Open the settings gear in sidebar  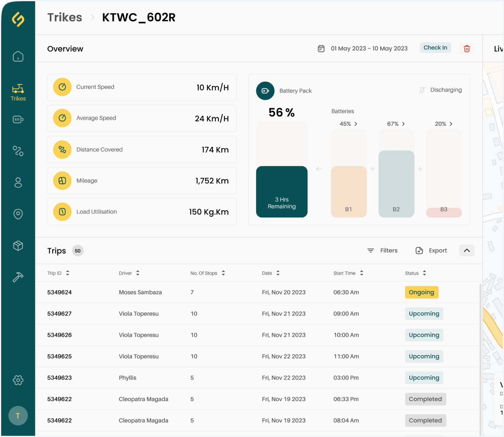point(18,380)
